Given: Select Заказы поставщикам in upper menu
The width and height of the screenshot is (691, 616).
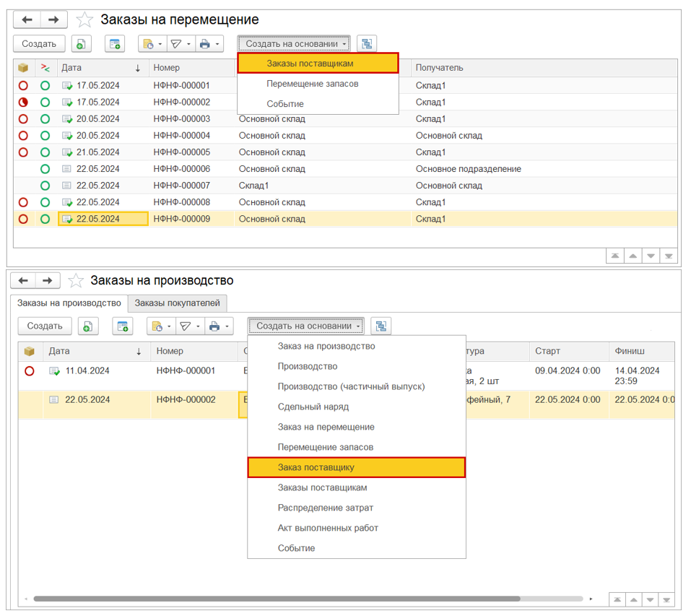Looking at the screenshot, I should (318, 64).
